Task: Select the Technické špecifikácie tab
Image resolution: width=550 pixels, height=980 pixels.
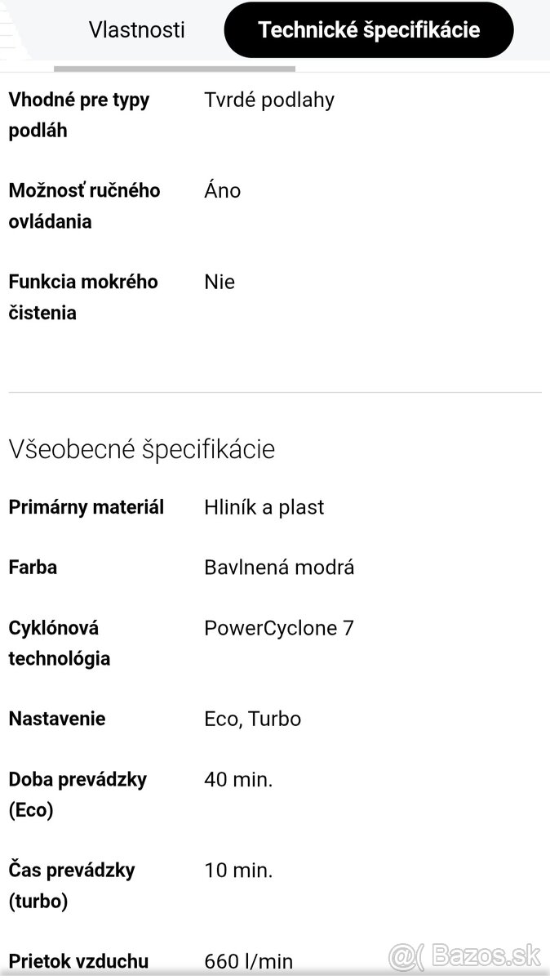Action: pyautogui.click(x=369, y=29)
